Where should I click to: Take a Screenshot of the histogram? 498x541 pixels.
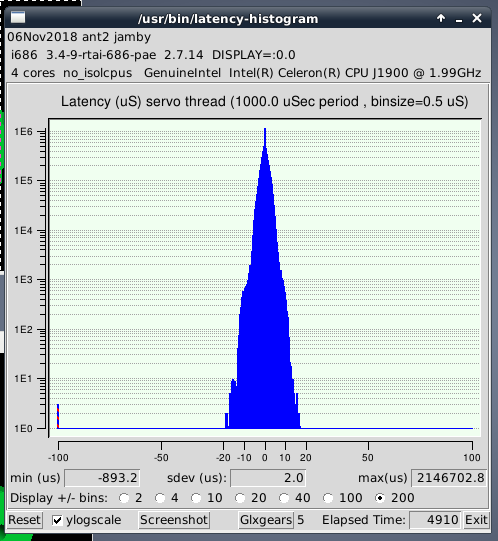pos(174,520)
